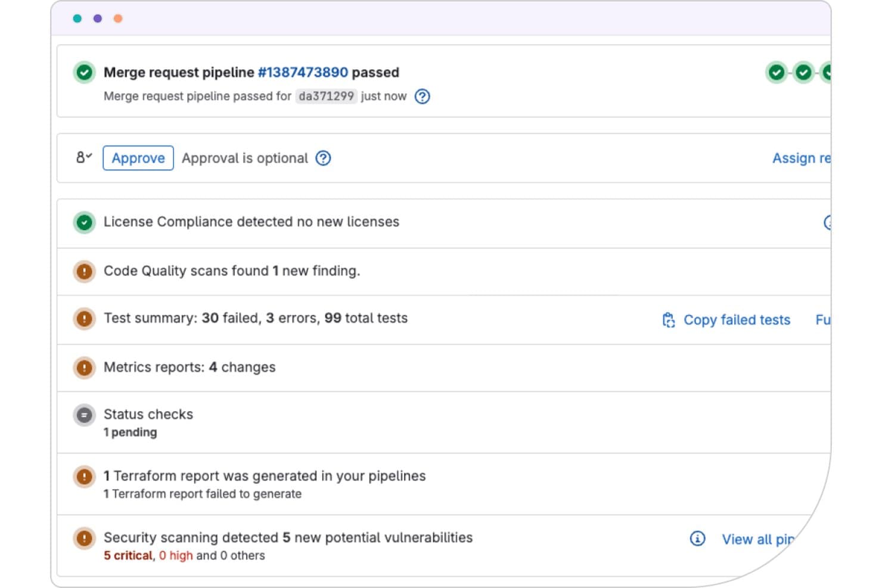Click the 'Assign re' link in the approval row
The width and height of the screenshot is (882, 588).
click(x=801, y=158)
